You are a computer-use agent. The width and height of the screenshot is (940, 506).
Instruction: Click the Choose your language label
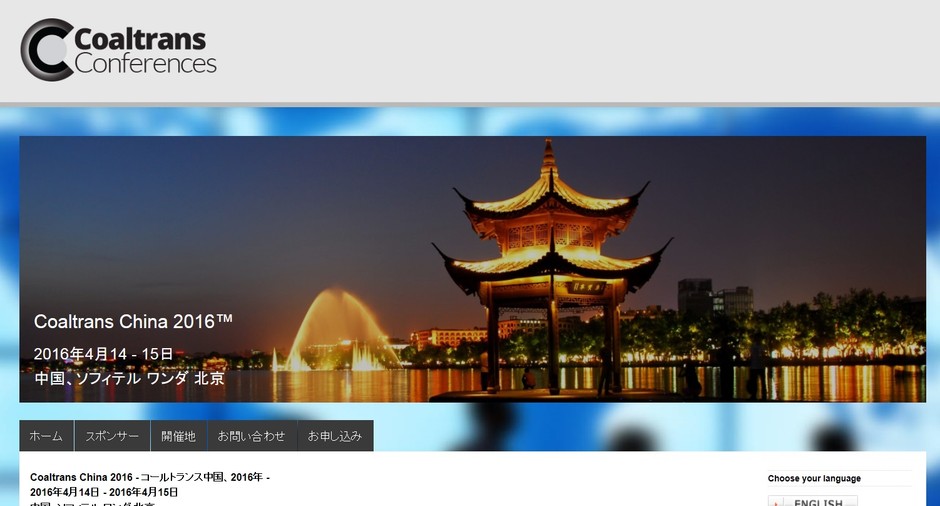(x=814, y=478)
